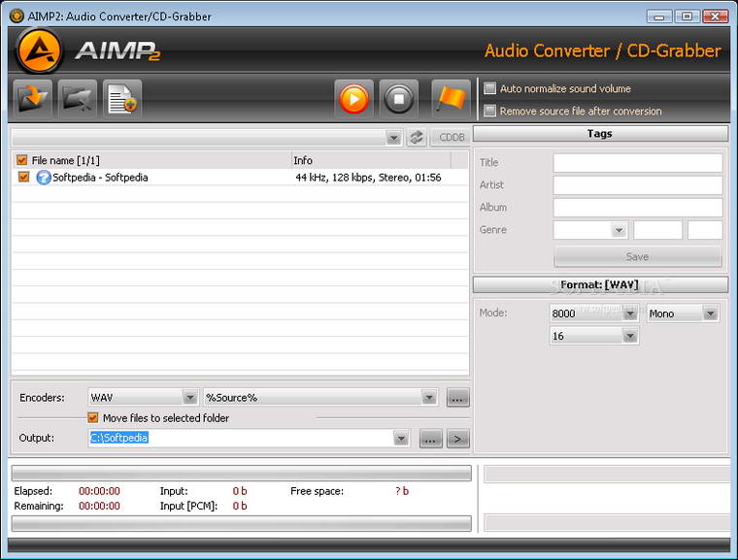Click the title bar AIMP icon
738x560 pixels.
pyautogui.click(x=17, y=16)
